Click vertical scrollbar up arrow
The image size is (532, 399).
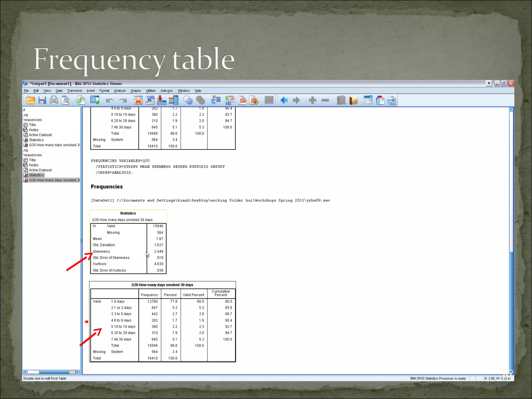point(511,109)
